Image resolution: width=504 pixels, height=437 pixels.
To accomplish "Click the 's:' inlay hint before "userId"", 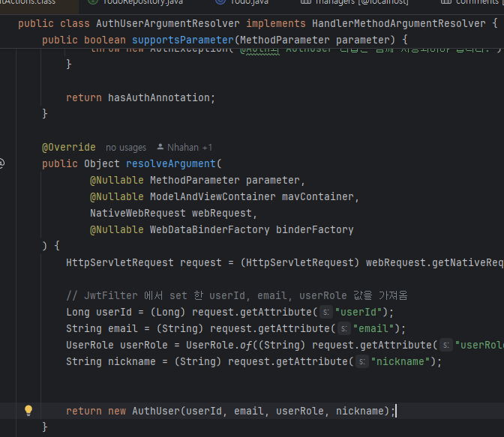I will point(326,312).
